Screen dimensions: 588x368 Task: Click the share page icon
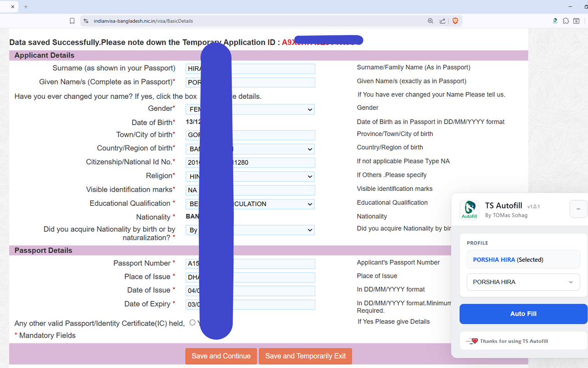(442, 21)
